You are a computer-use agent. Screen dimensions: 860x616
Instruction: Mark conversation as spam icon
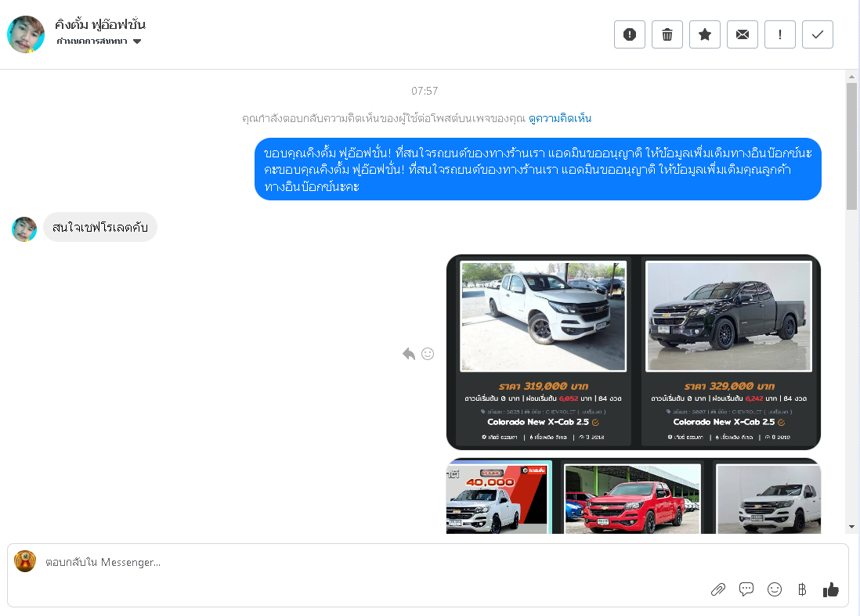click(630, 34)
